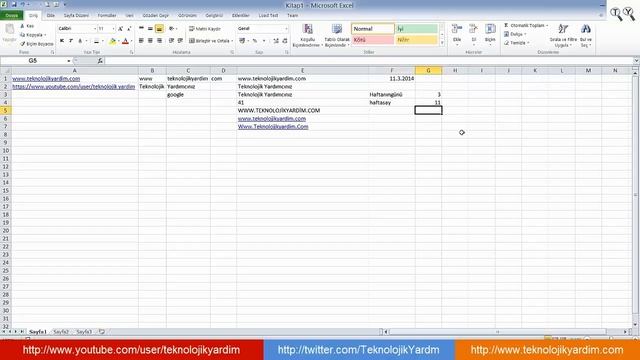Viewport: 640px width, 360px height.
Task: Click the Save icon in quick access toolbar
Action: pyautogui.click(x=13, y=4)
